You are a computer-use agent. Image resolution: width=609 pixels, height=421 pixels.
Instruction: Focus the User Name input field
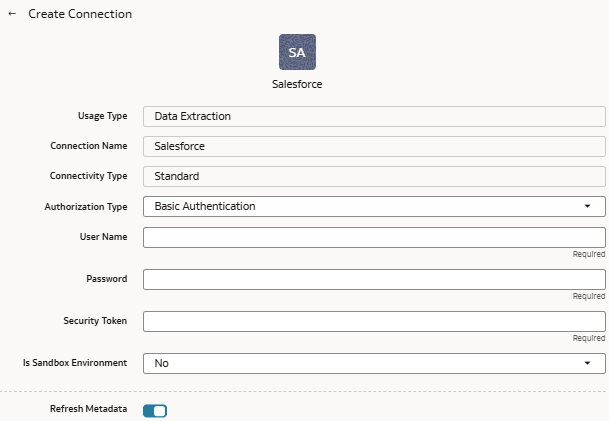[374, 237]
